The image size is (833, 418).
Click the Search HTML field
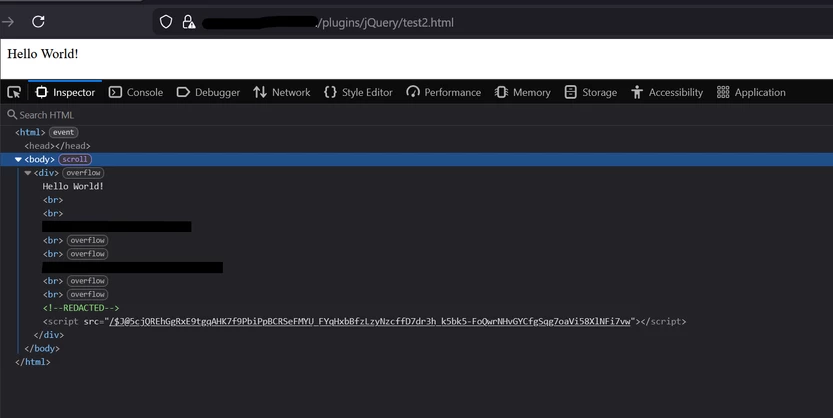pyautogui.click(x=416, y=115)
